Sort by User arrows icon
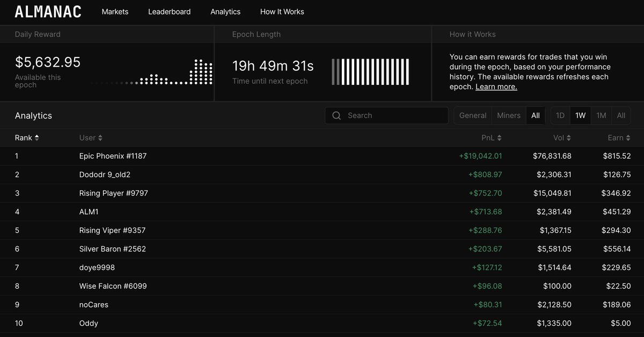 pyautogui.click(x=100, y=138)
